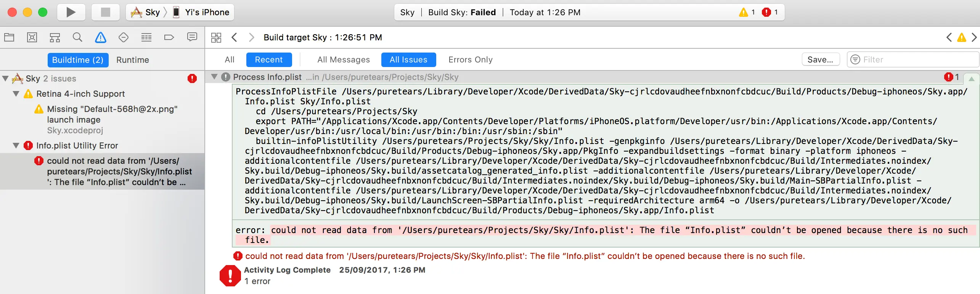Image resolution: width=980 pixels, height=294 pixels.
Task: Open the Find navigator magnifier
Action: pyautogui.click(x=77, y=37)
